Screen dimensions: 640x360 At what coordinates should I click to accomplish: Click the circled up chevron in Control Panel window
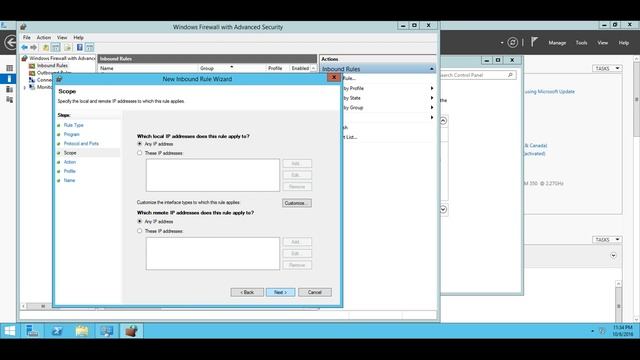[x=443, y=121]
